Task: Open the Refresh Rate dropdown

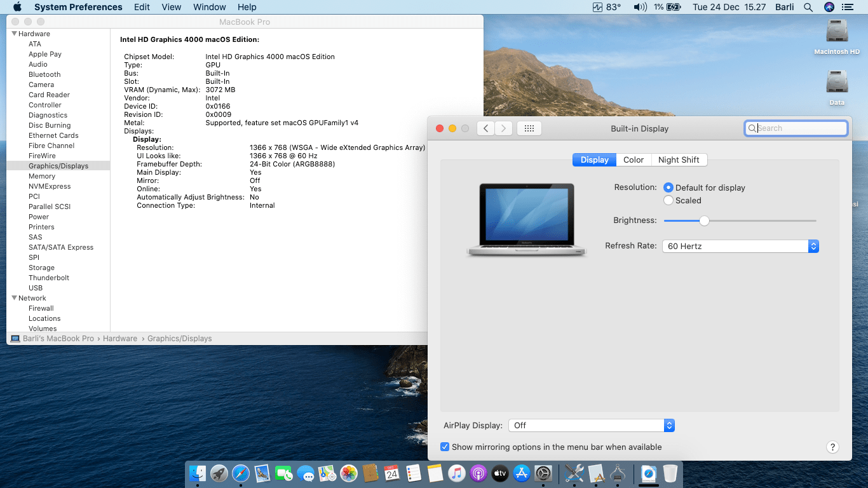Action: tap(740, 246)
